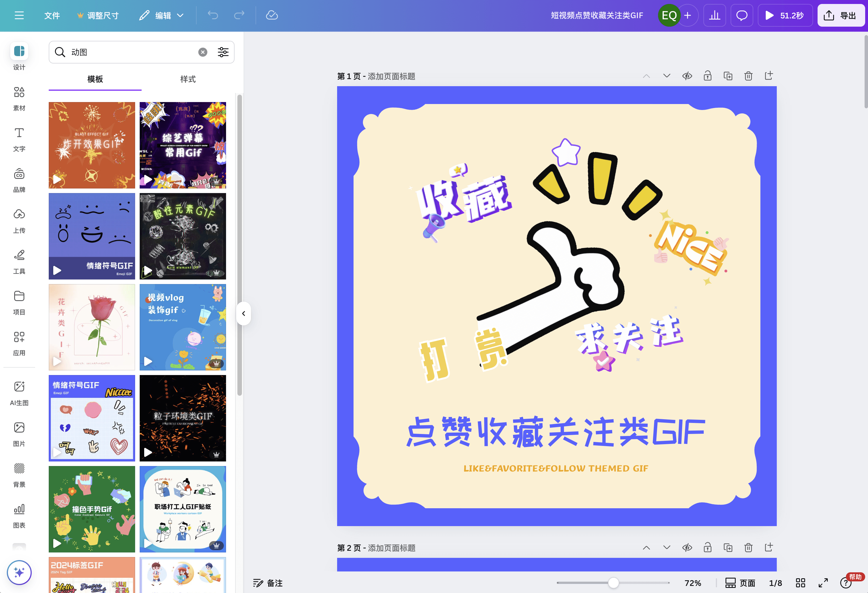Image resolution: width=868 pixels, height=593 pixels.
Task: Click the zoom slider handle
Action: (x=613, y=583)
